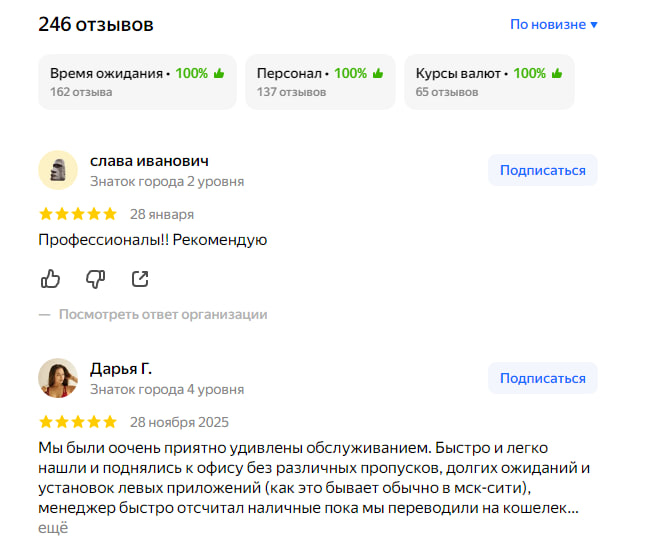This screenshot has width=648, height=547.
Task: Click thumbs-up icon in 'Время ожидания' chip
Action: click(218, 73)
